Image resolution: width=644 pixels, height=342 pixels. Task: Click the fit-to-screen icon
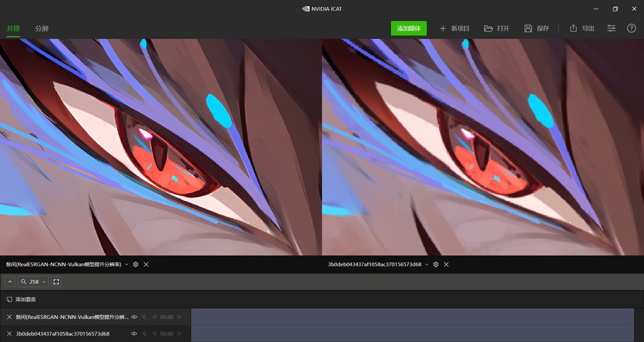(56, 281)
